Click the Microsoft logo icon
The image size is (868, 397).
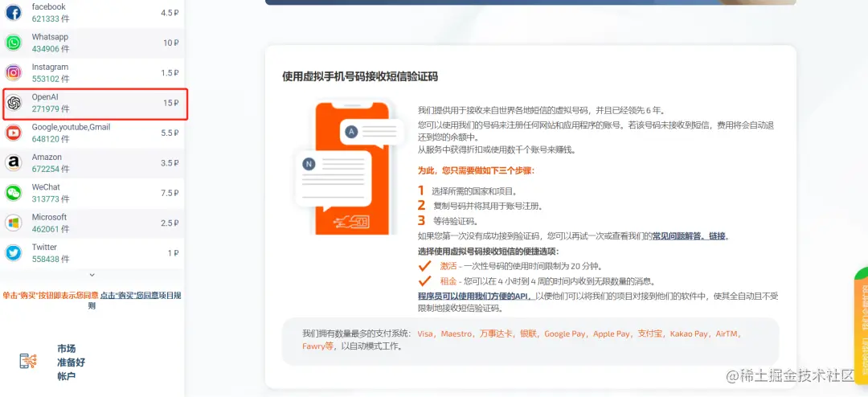[14, 223]
